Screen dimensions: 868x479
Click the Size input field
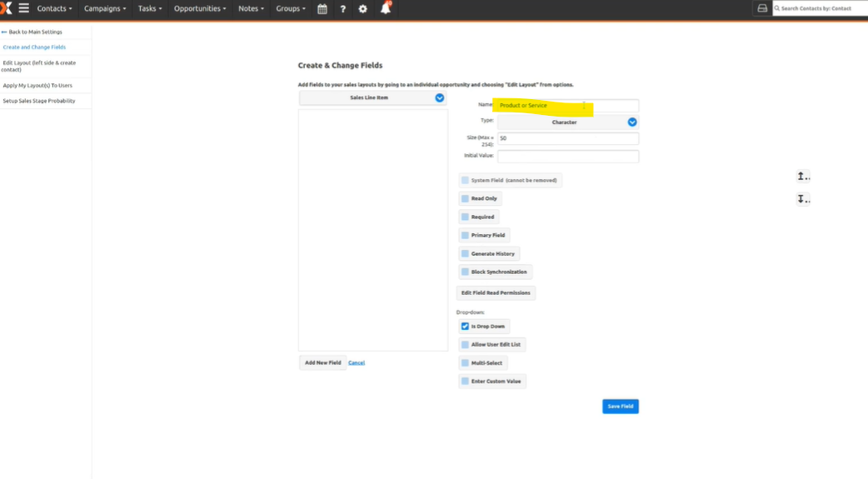tap(568, 138)
